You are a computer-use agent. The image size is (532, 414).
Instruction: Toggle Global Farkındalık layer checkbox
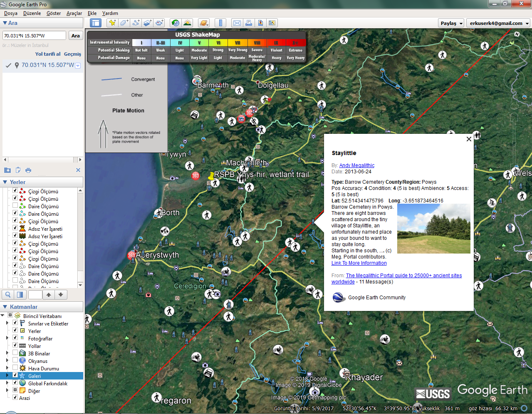click(15, 383)
